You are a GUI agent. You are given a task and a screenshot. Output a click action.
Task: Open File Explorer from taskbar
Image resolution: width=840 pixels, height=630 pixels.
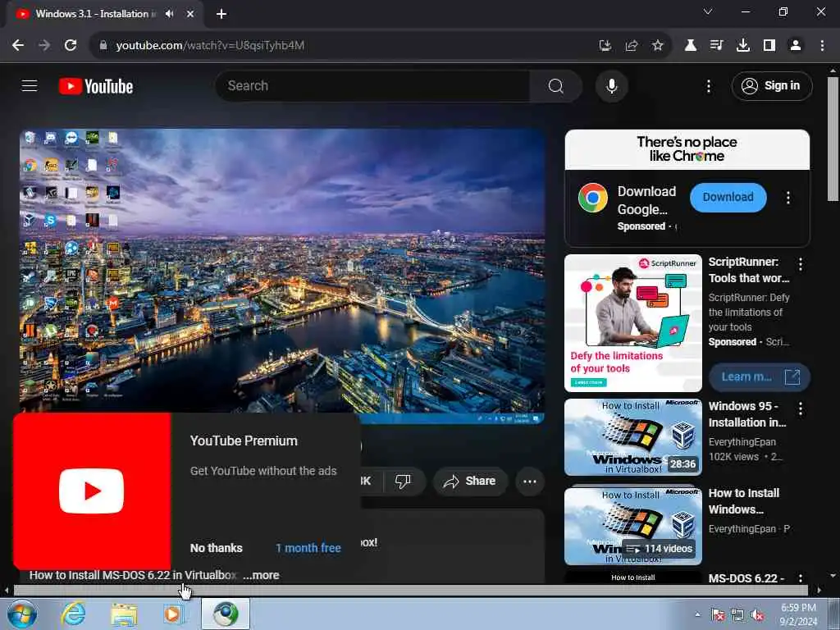pyautogui.click(x=124, y=614)
